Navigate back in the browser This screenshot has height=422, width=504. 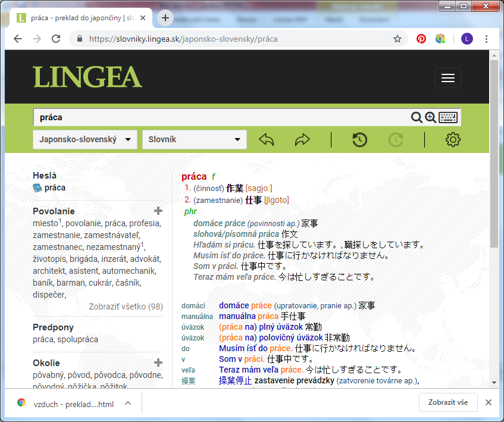(x=18, y=39)
